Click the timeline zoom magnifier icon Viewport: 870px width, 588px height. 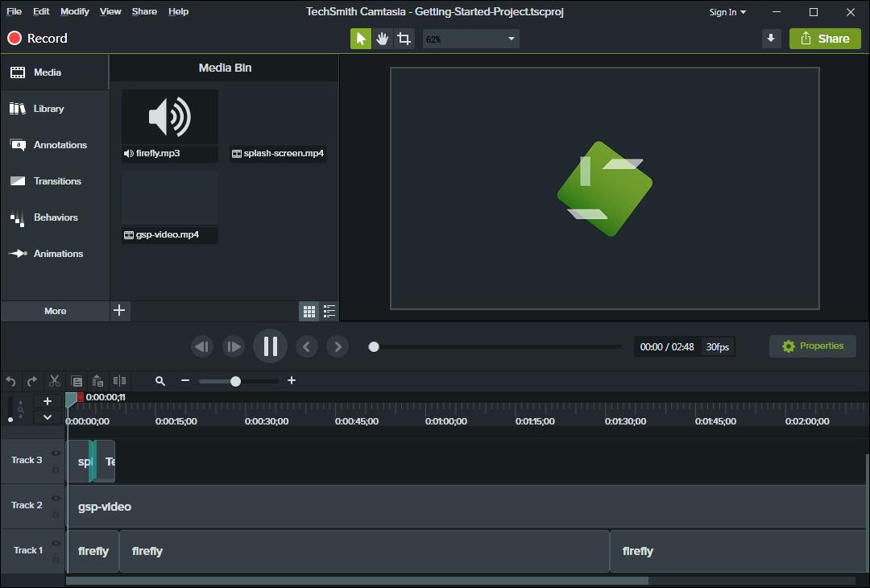tap(160, 381)
